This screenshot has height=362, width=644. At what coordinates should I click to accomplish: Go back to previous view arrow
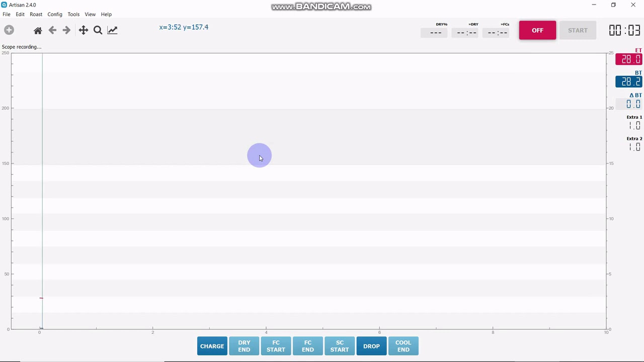tap(52, 30)
